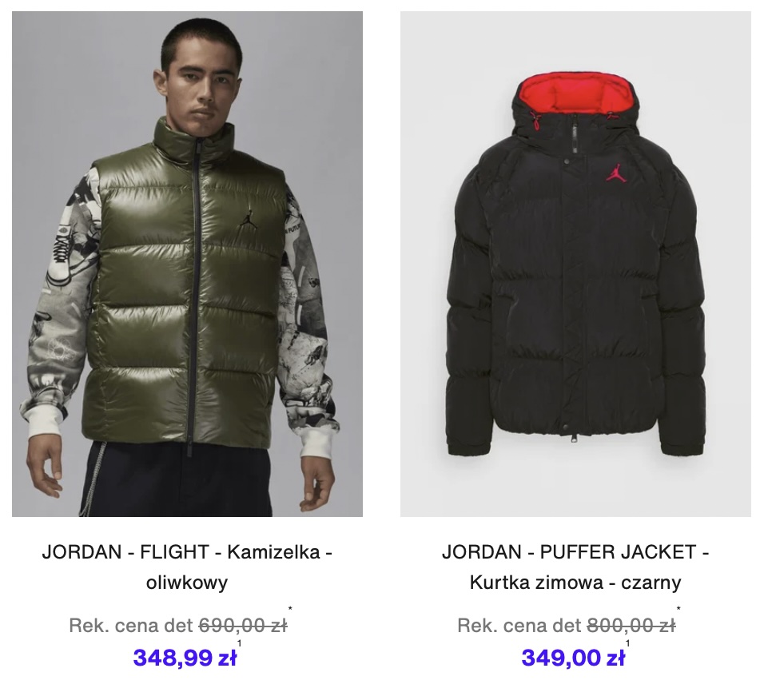764x700 pixels.
Task: Click the asterisk footnote beside 690,00 zł
Action: click(x=290, y=608)
